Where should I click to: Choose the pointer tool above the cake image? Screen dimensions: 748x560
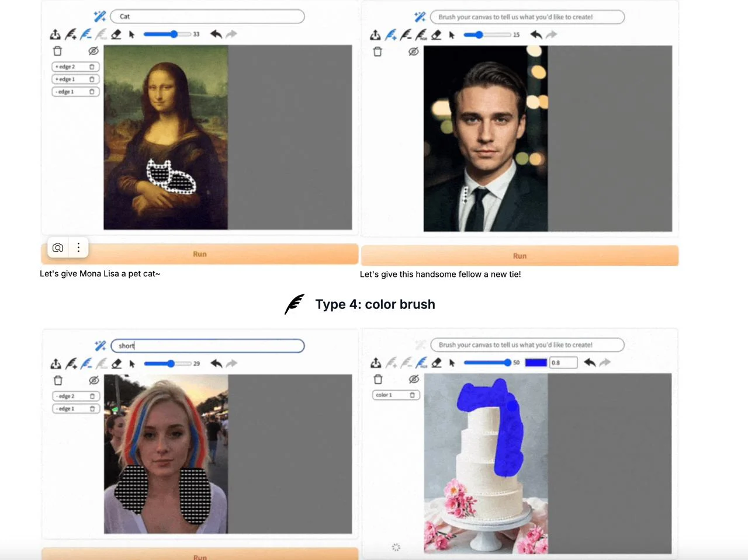click(452, 363)
